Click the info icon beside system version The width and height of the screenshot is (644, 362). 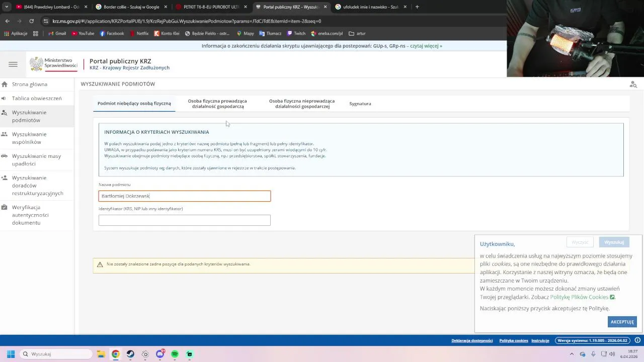637,340
